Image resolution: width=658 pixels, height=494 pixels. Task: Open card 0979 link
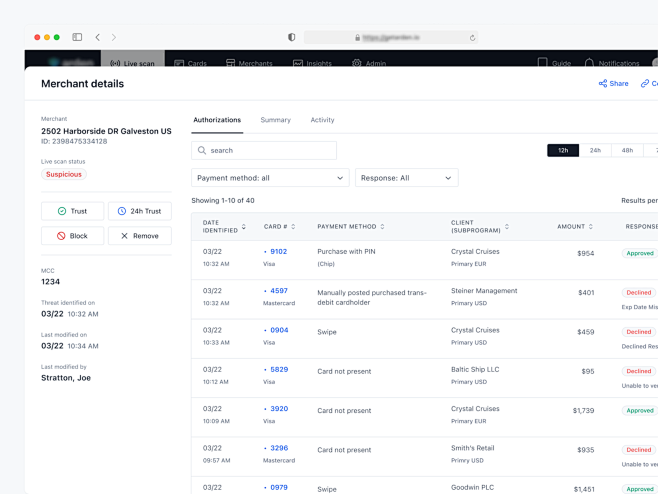click(x=279, y=487)
